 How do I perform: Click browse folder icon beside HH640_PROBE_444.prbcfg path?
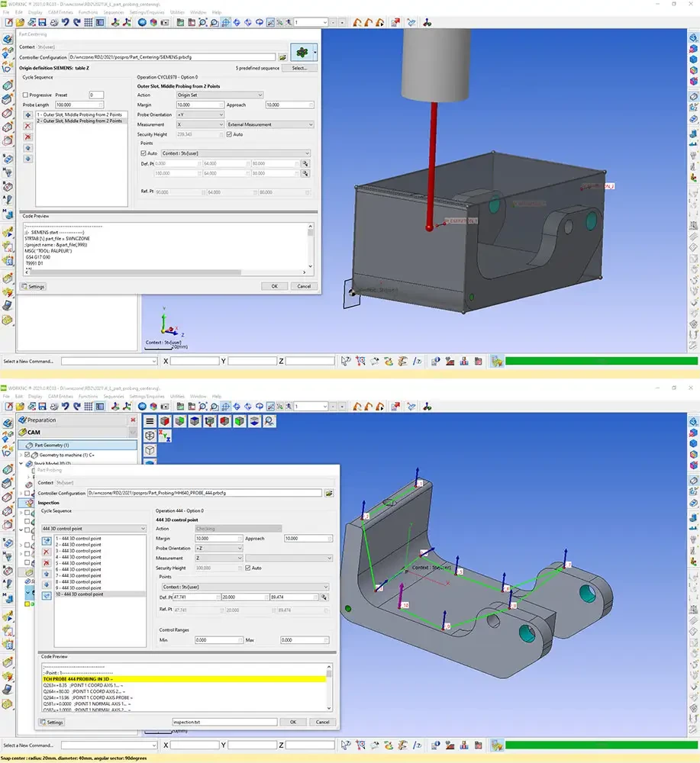pyautogui.click(x=329, y=493)
